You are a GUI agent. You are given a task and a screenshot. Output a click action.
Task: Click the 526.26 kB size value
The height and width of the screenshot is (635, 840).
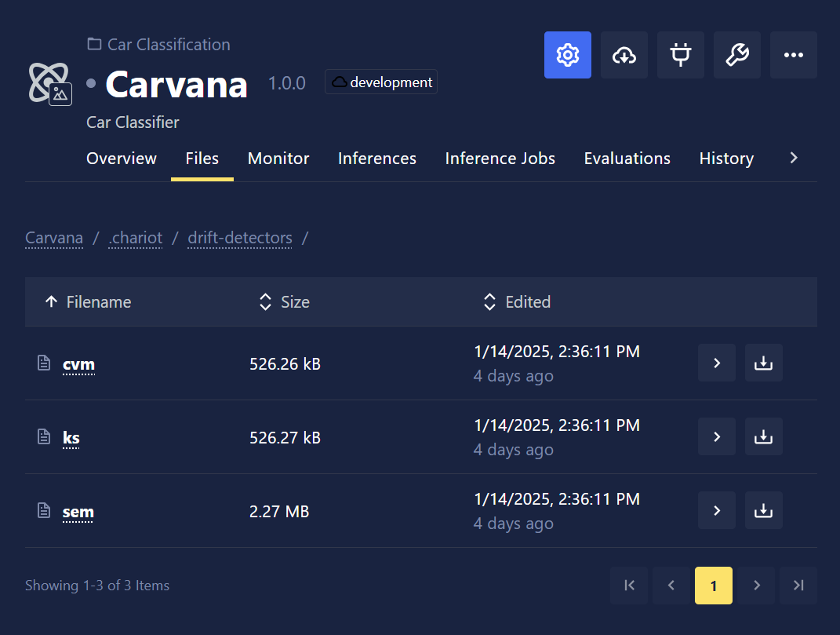coord(285,364)
